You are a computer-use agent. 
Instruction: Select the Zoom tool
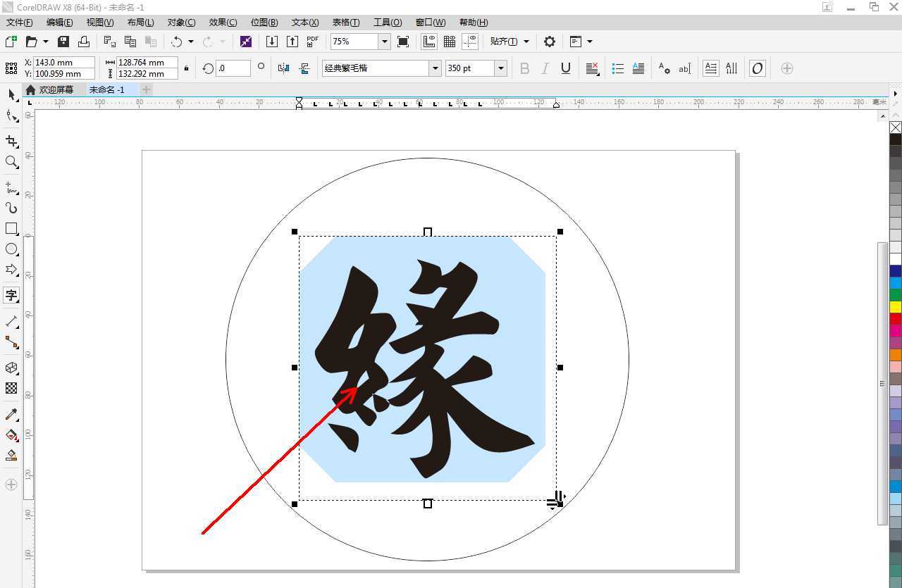[11, 162]
